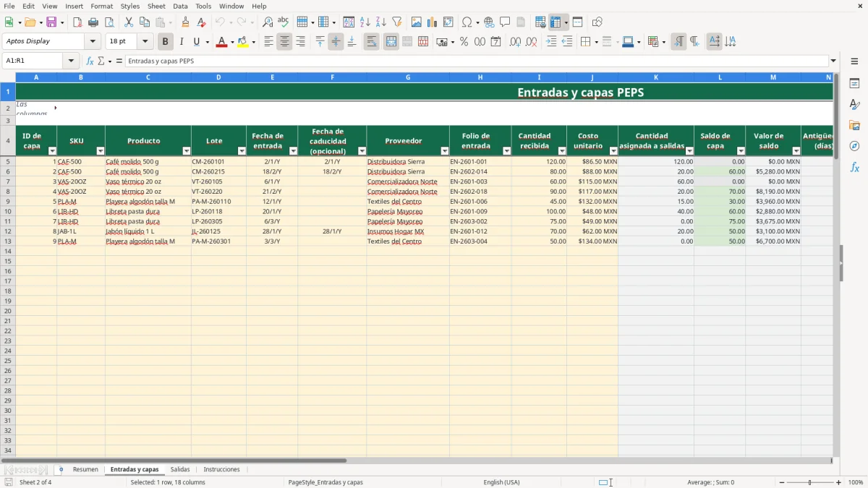Switch to the Salidas sheet tab
The width and height of the screenshot is (868, 488).
[180, 470]
